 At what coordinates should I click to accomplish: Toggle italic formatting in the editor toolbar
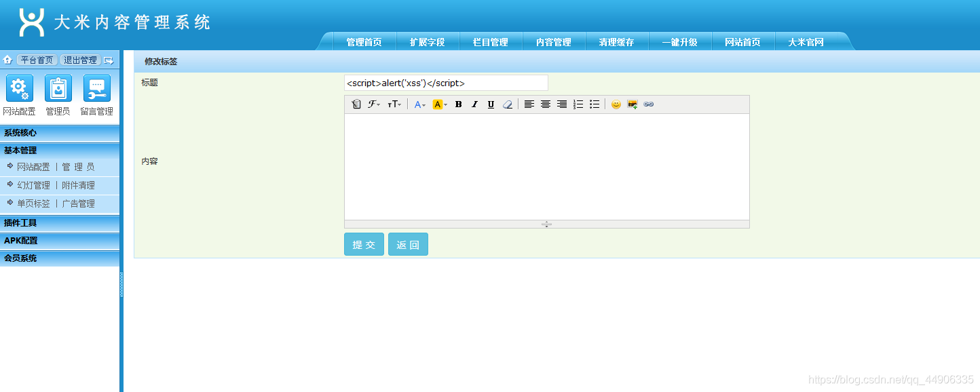click(474, 104)
